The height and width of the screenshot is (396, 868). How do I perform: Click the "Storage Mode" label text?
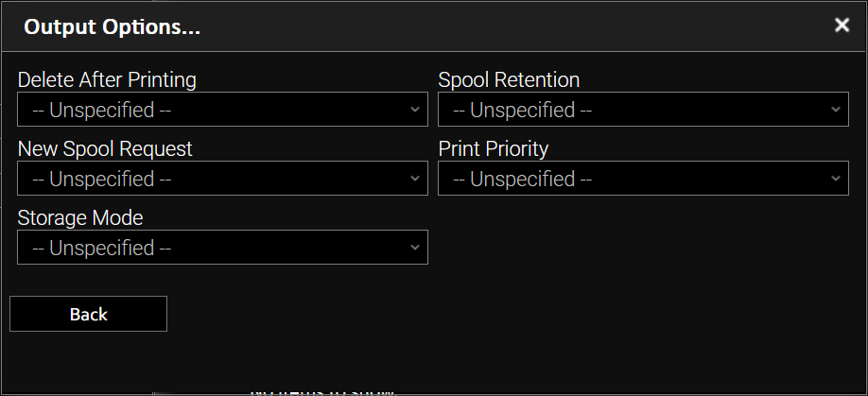click(80, 217)
